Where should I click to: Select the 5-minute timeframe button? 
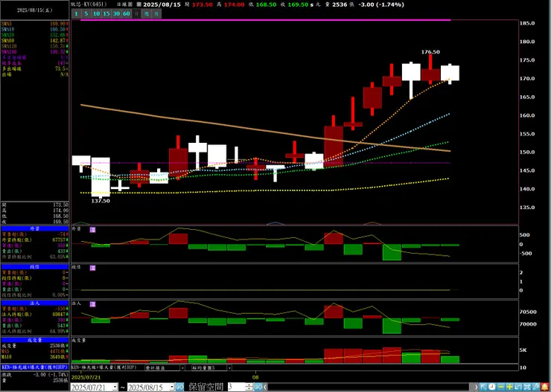coord(86,14)
